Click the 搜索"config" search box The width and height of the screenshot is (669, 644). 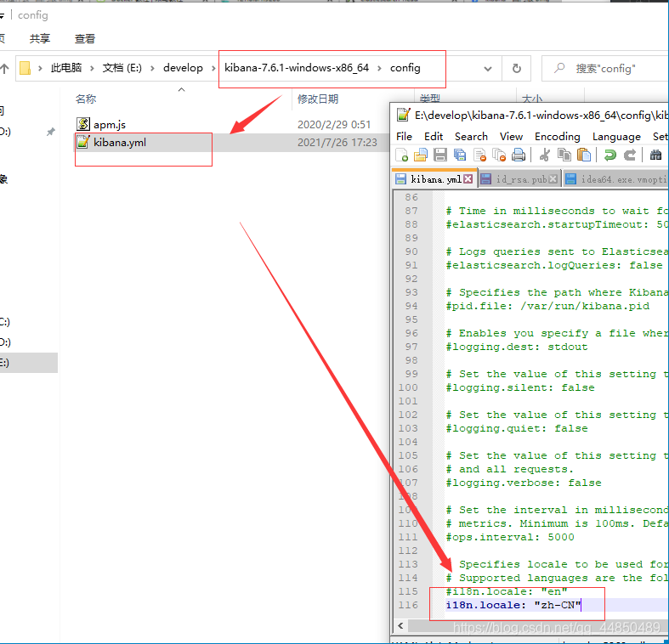[606, 68]
